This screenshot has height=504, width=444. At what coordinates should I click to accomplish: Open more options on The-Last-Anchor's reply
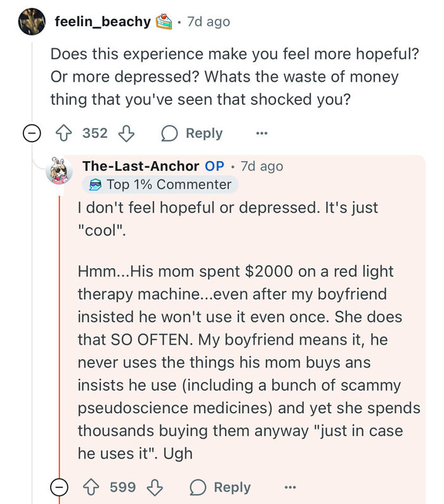tap(289, 487)
